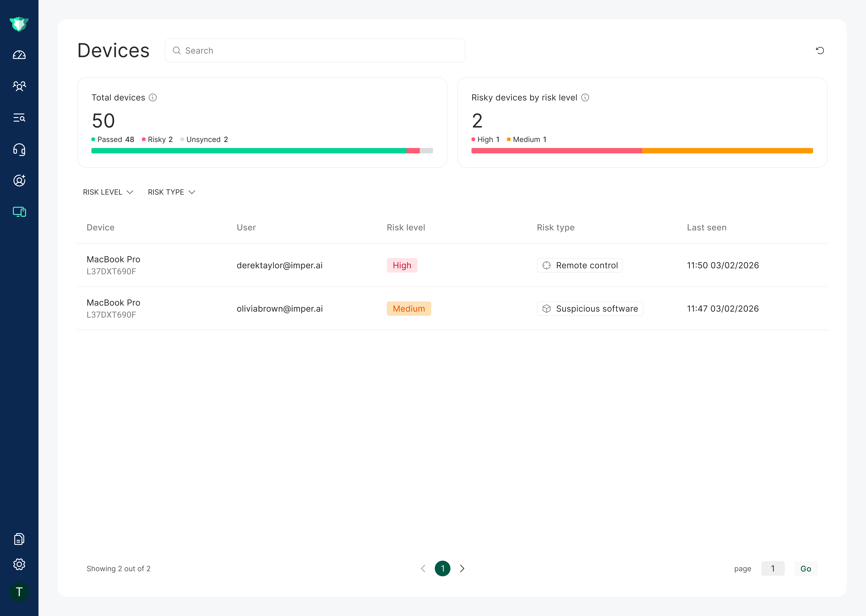This screenshot has width=866, height=616.
Task: Click the Medium 1 legend label
Action: click(x=527, y=140)
